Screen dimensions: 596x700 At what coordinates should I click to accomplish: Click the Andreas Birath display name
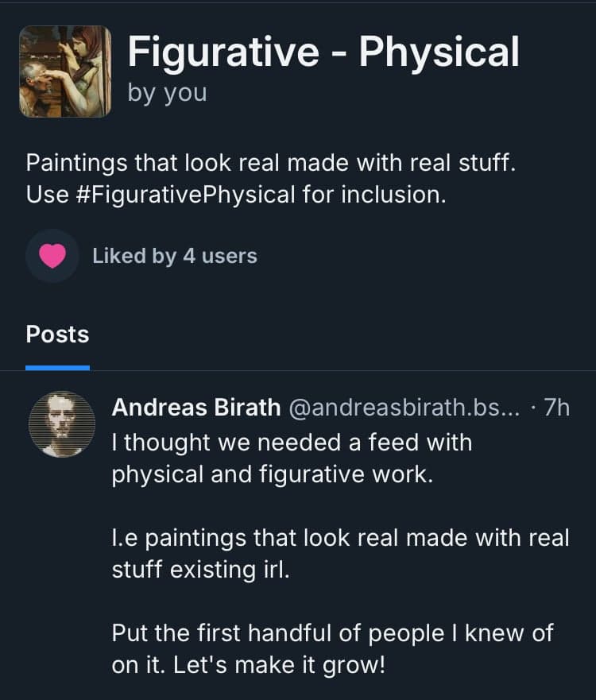pos(195,408)
